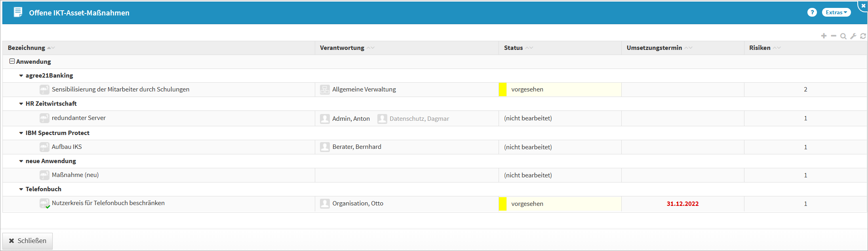Click measure icon next to 'Aufbau IKS'

[44, 147]
